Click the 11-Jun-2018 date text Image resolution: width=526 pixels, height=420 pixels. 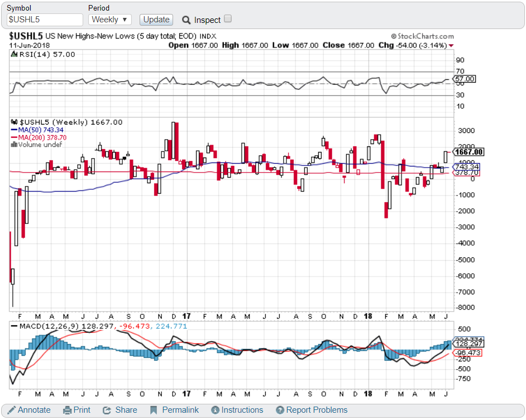coord(30,46)
